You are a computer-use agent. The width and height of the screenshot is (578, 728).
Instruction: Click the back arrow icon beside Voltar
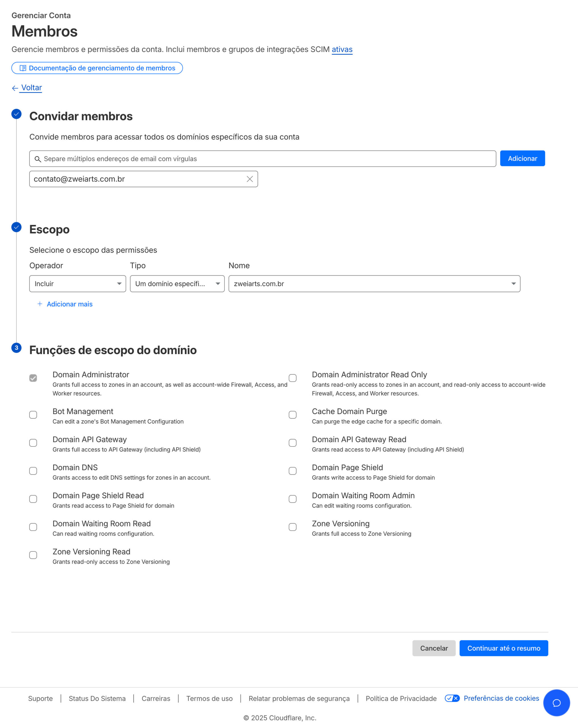[x=15, y=88]
